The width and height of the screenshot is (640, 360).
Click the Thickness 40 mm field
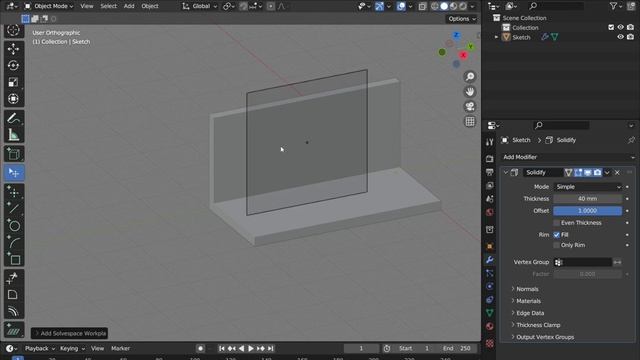(x=588, y=199)
